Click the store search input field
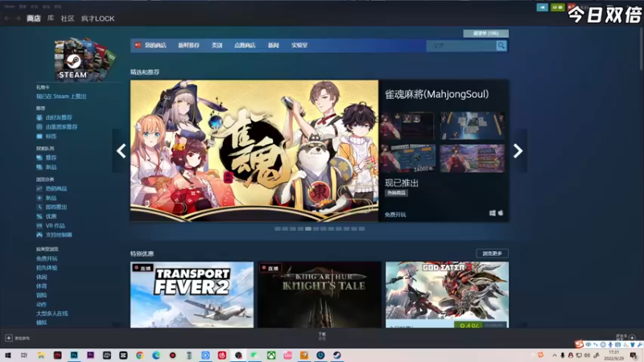This screenshot has height=362, width=644. [x=461, y=46]
